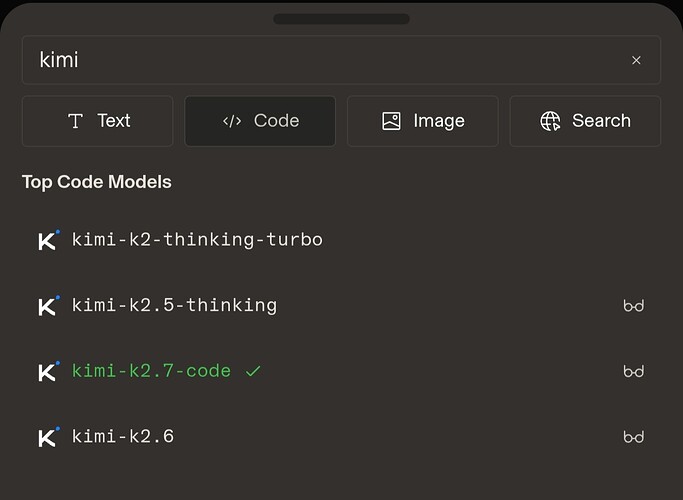Image resolution: width=683 pixels, height=500 pixels.
Task: Click the Top Code Models heading
Action: [97, 182]
